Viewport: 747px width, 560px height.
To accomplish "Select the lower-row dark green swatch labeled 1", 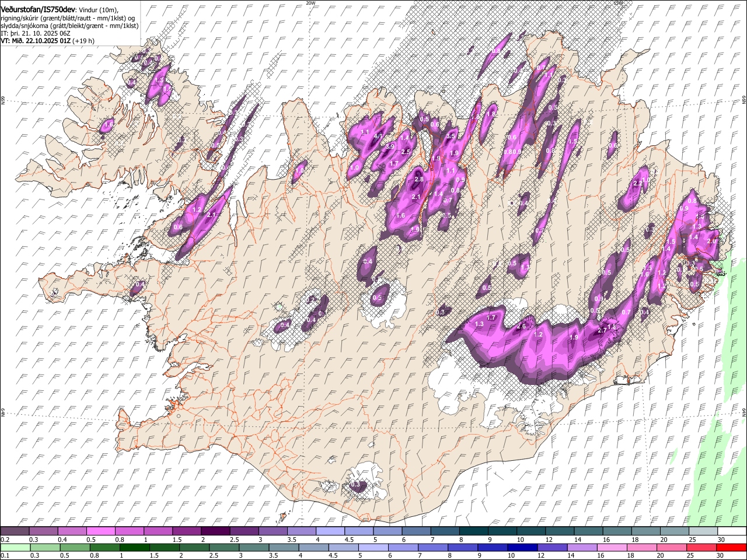I will click(x=134, y=548).
